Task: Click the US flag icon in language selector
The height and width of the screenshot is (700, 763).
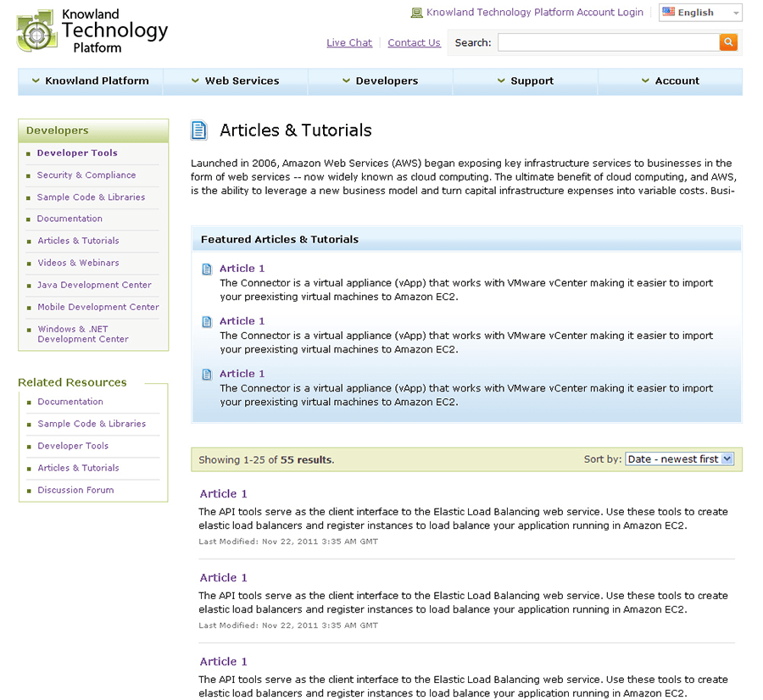Action: pos(669,12)
